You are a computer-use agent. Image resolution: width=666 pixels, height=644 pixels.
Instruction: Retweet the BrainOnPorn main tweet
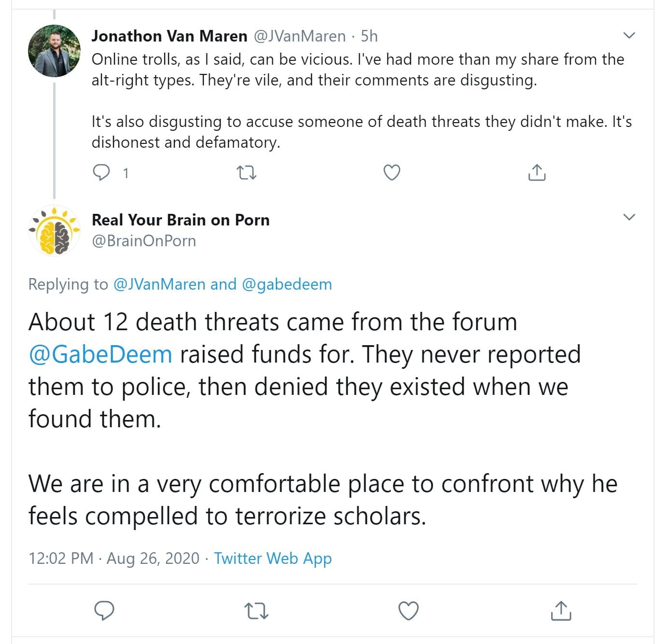pos(256,611)
